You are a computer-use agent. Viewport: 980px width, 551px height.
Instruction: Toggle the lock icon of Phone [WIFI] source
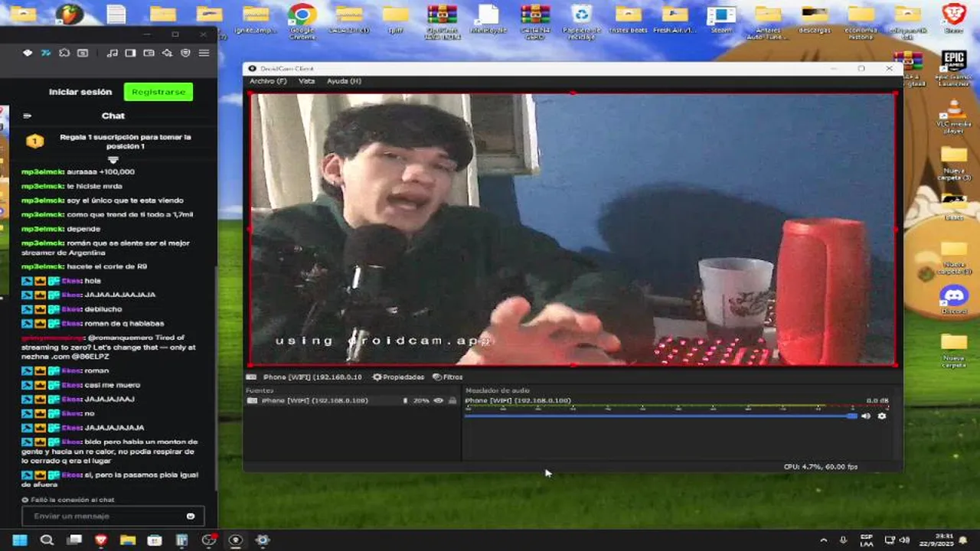click(452, 400)
